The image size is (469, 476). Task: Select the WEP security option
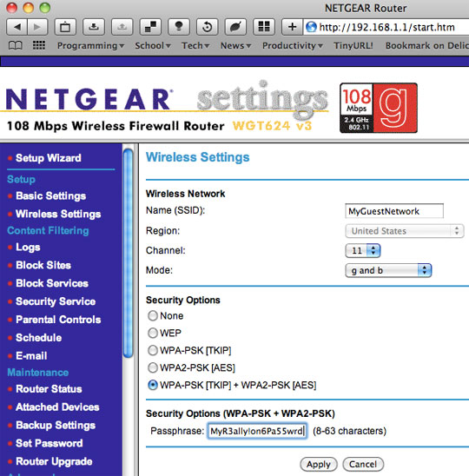click(x=152, y=333)
